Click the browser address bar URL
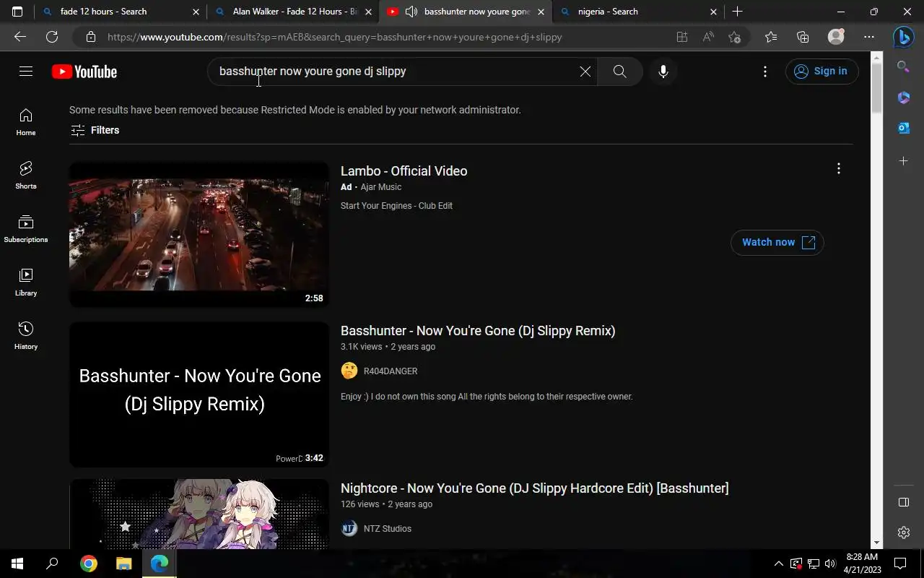The height and width of the screenshot is (578, 924). [x=335, y=37]
